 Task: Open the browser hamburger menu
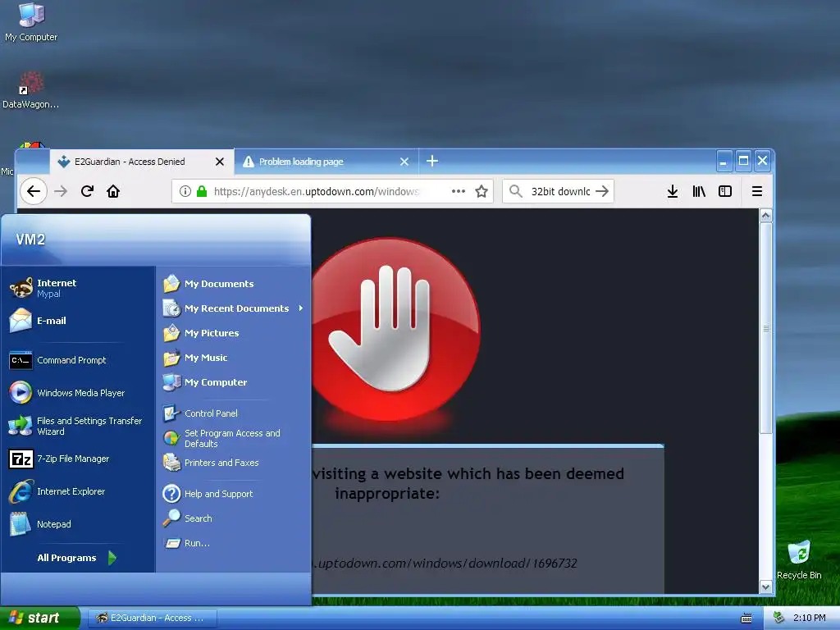point(757,191)
